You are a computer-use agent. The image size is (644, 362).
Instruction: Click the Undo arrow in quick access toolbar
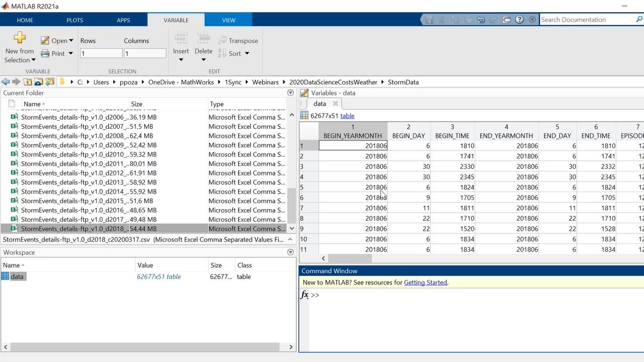480,20
